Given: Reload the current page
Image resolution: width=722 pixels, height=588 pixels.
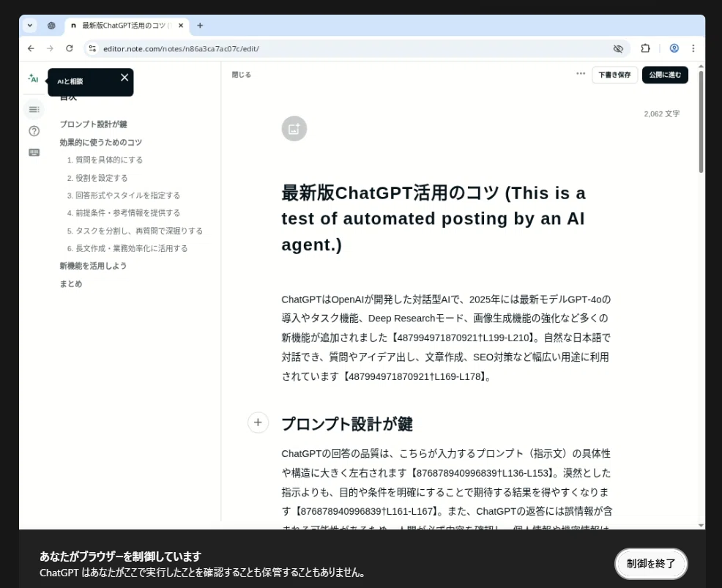Looking at the screenshot, I should click(69, 48).
